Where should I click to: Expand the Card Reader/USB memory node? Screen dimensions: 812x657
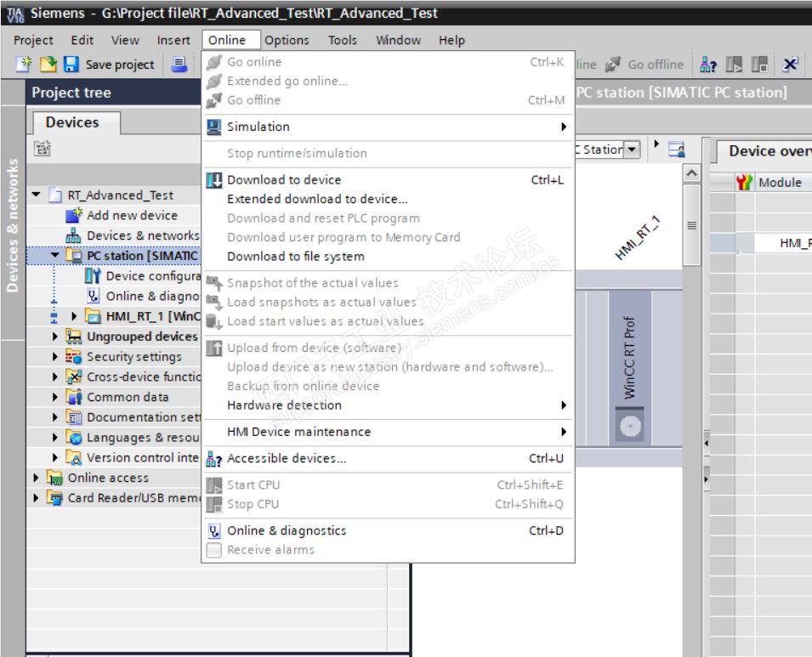[36, 497]
